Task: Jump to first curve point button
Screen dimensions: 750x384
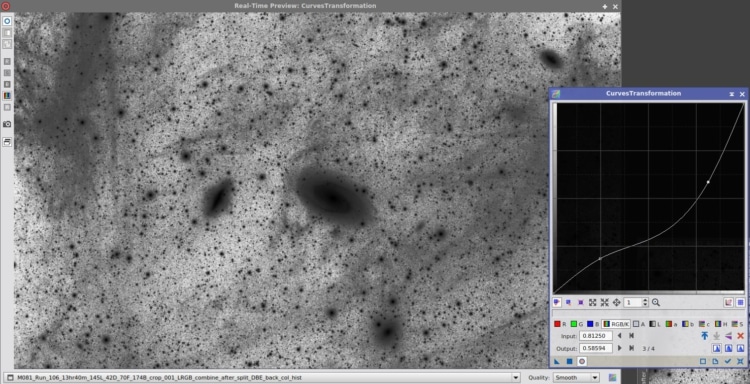Action: (x=631, y=336)
